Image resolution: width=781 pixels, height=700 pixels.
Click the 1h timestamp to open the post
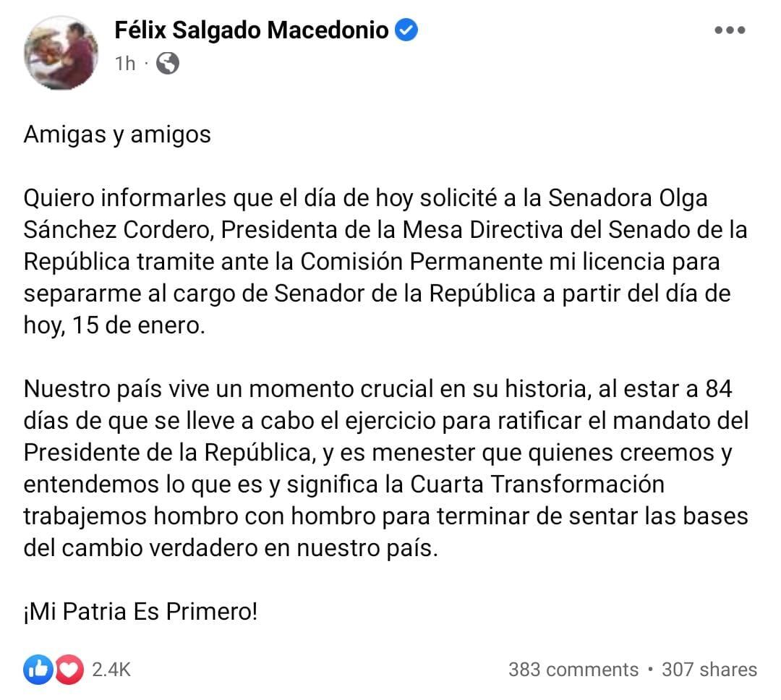coord(125,64)
